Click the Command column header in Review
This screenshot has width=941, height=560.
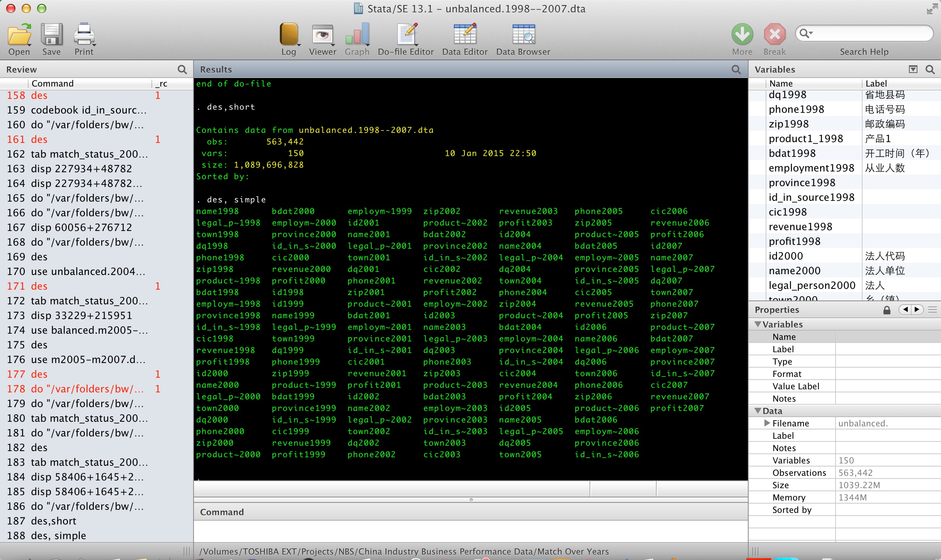(90, 83)
